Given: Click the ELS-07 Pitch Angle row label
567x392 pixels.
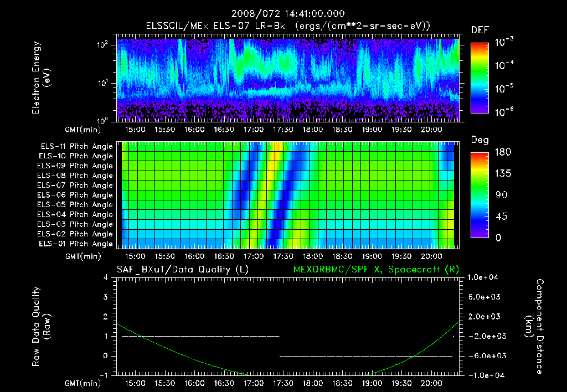Looking at the screenshot, I should coord(75,185).
